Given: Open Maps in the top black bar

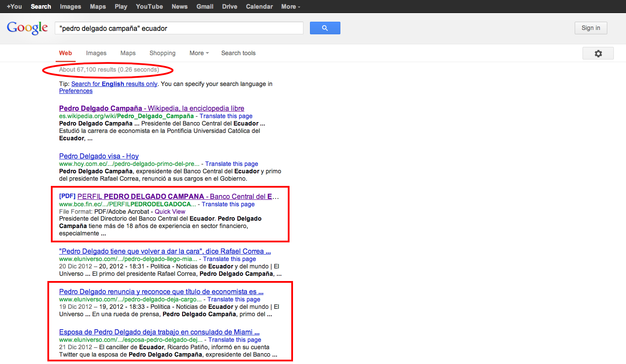Looking at the screenshot, I should pos(98,7).
